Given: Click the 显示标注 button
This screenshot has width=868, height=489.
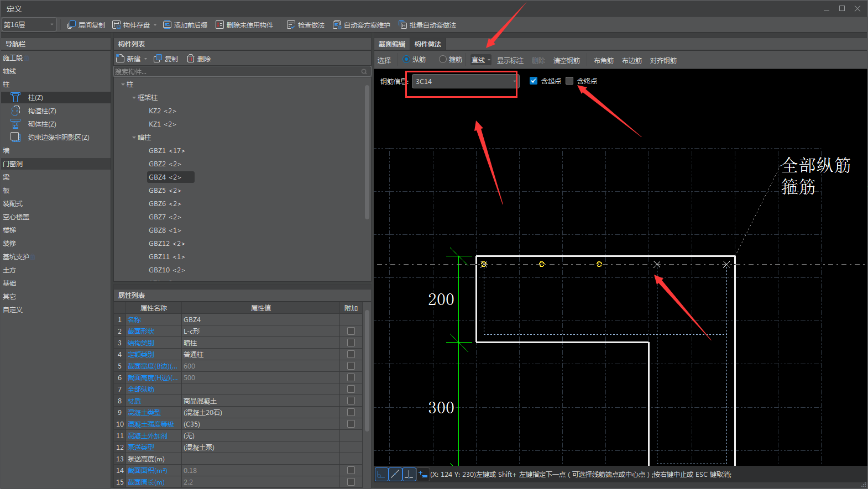Looking at the screenshot, I should [x=510, y=60].
